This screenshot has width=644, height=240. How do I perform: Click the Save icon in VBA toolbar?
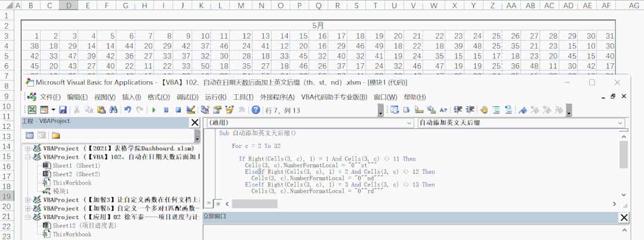pyautogui.click(x=62, y=110)
